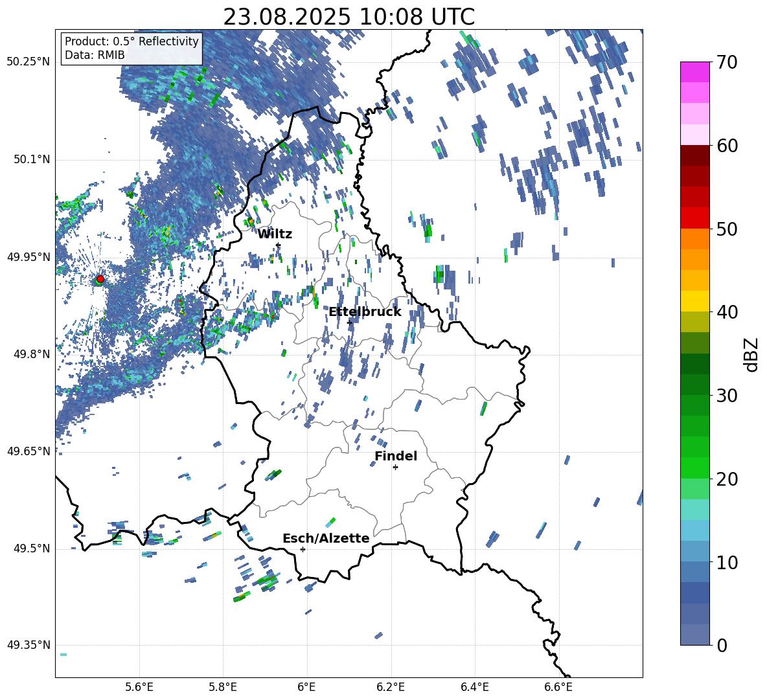Click the dBZ colorbar label
767x700 pixels.
[x=752, y=354]
